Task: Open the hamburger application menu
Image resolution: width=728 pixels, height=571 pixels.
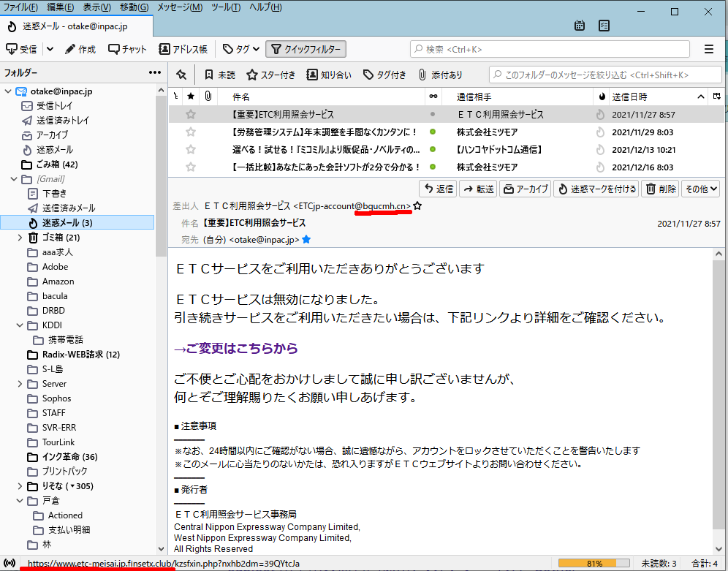Action: [708, 49]
